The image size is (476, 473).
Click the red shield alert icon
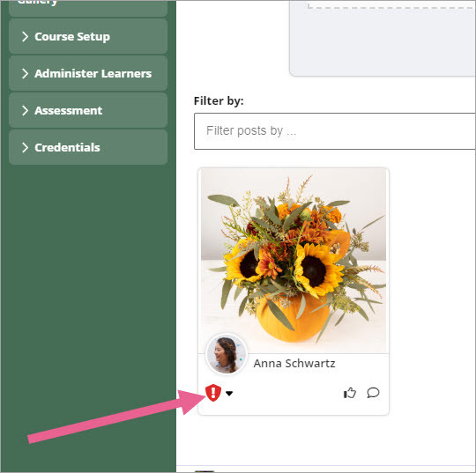pyautogui.click(x=213, y=393)
